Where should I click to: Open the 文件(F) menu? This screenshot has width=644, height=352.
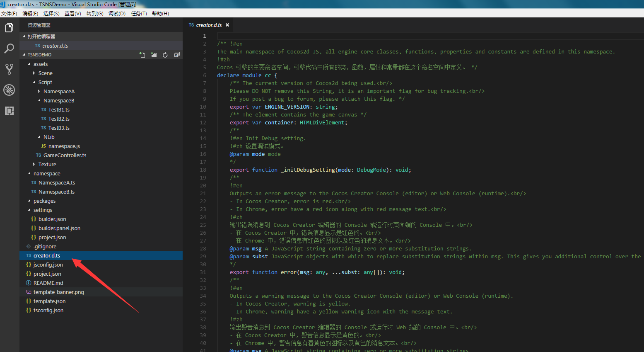[x=9, y=14]
